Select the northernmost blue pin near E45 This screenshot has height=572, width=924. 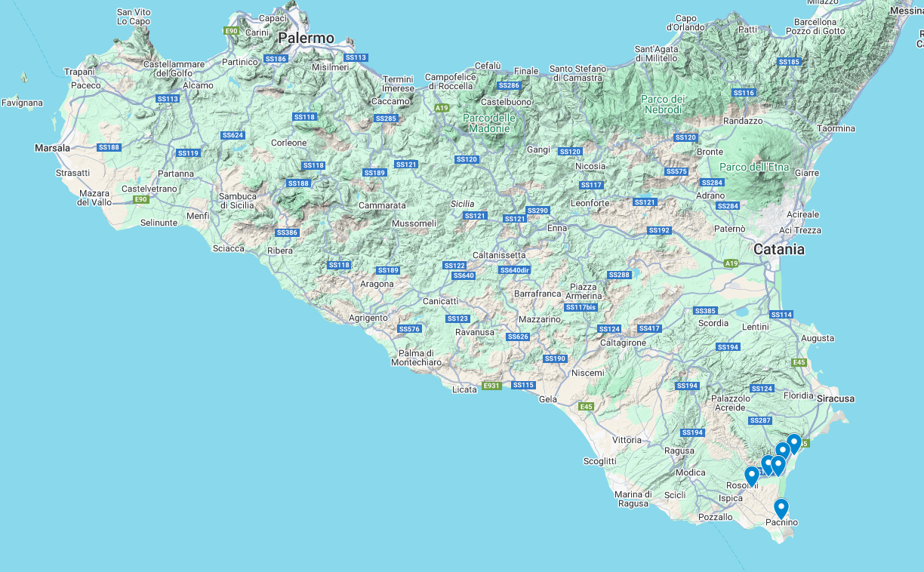(793, 443)
